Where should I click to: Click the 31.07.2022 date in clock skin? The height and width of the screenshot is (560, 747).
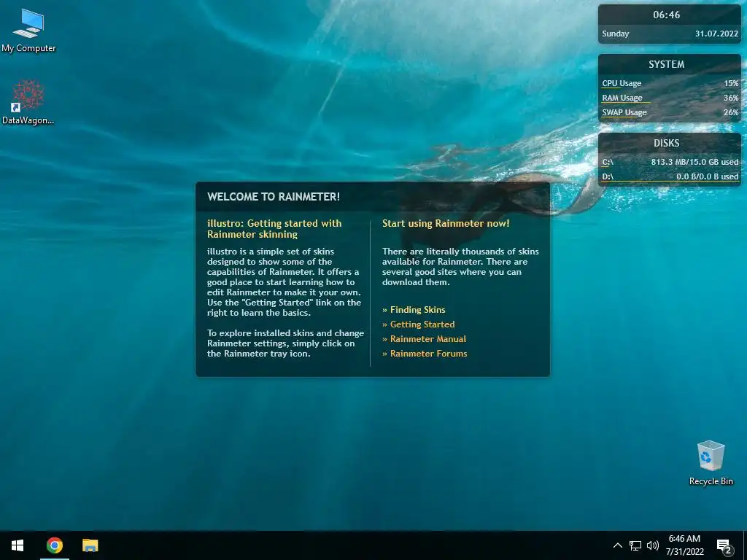click(716, 34)
